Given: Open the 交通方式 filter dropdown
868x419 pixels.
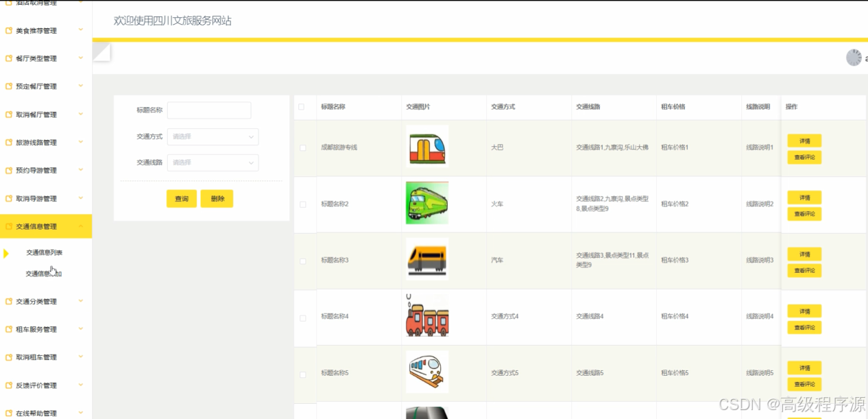Looking at the screenshot, I should [213, 136].
